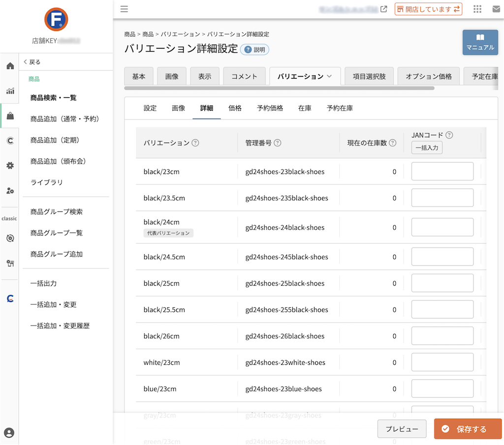
Task: Open 一括出力 menu item
Action: tap(43, 283)
